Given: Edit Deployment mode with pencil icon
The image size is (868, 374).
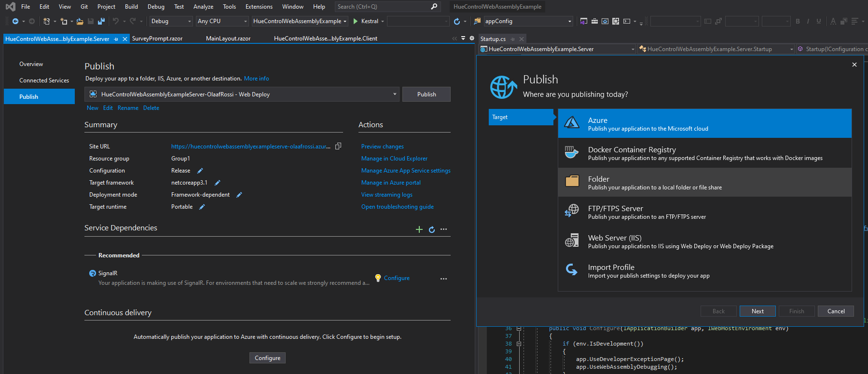Looking at the screenshot, I should pyautogui.click(x=239, y=195).
